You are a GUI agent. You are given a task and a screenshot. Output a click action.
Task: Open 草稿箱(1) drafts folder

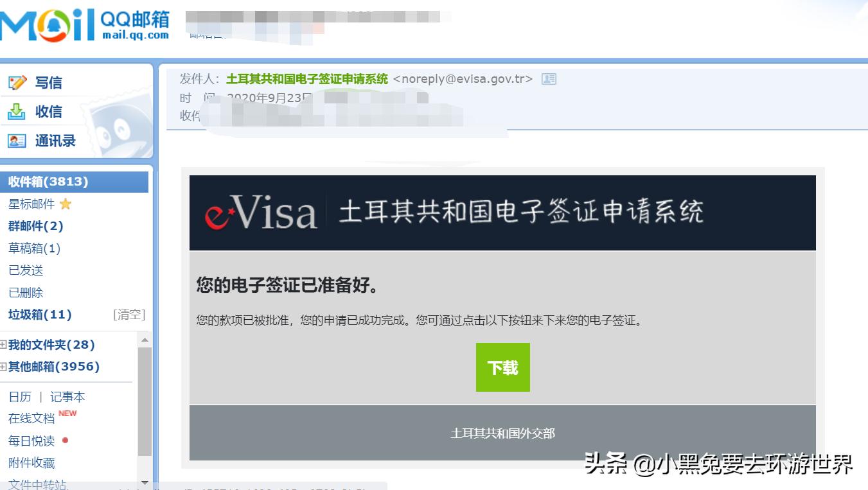point(34,248)
